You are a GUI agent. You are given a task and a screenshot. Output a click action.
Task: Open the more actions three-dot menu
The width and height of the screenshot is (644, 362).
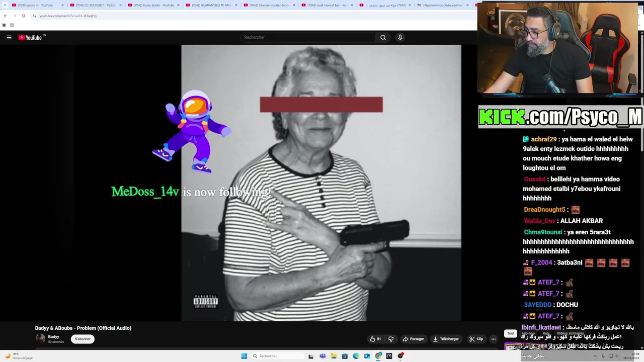click(493, 339)
